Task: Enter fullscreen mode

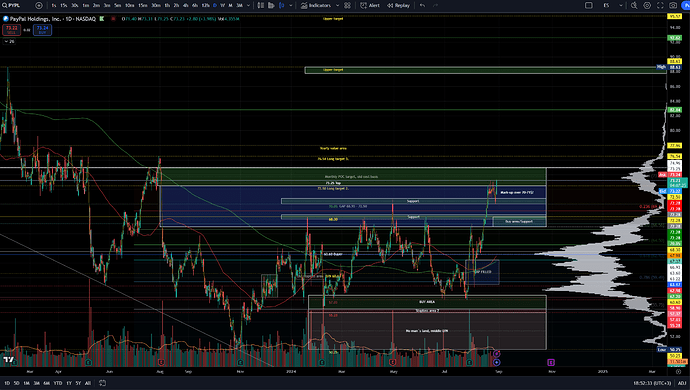Action: [x=660, y=5]
